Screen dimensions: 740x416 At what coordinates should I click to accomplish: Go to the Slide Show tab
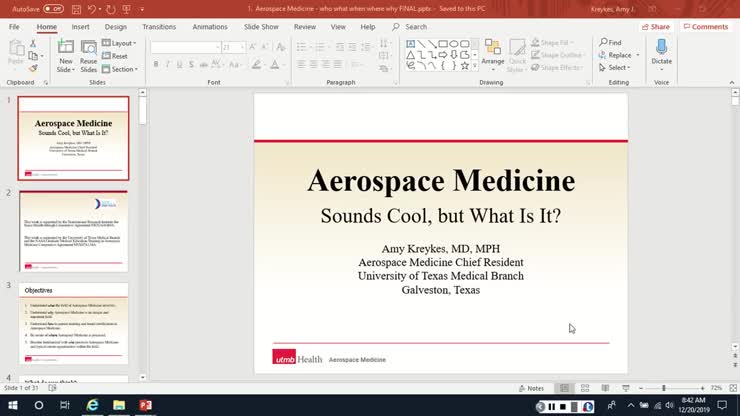pos(261,27)
